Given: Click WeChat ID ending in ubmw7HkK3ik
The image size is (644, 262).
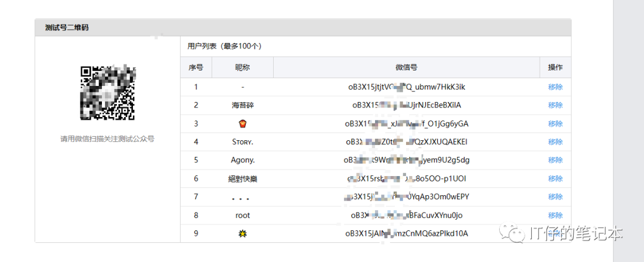Looking at the screenshot, I should coord(407,87).
